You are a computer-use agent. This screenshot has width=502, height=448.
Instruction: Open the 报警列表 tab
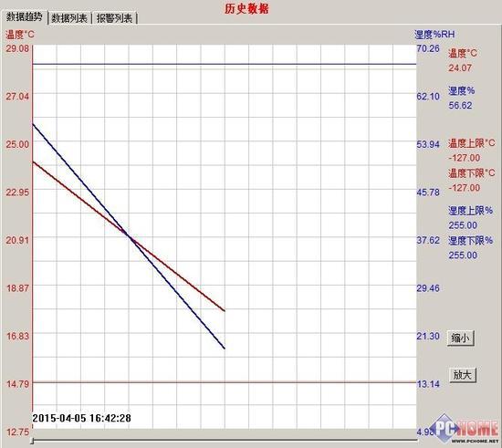click(114, 18)
